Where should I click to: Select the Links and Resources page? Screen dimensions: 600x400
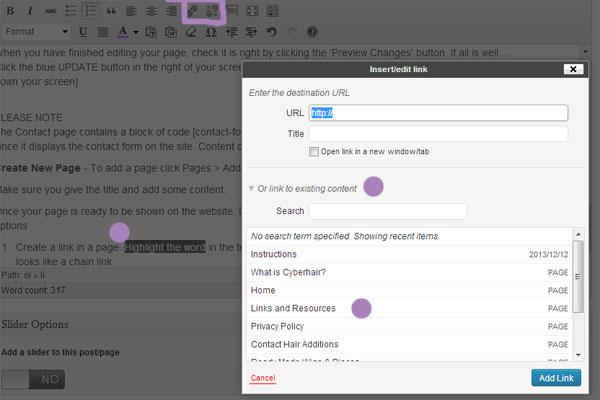[x=409, y=308]
